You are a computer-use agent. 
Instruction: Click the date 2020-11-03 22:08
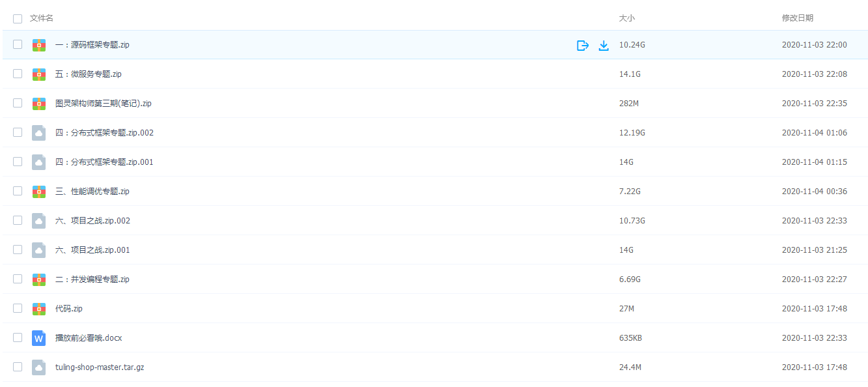[815, 74]
